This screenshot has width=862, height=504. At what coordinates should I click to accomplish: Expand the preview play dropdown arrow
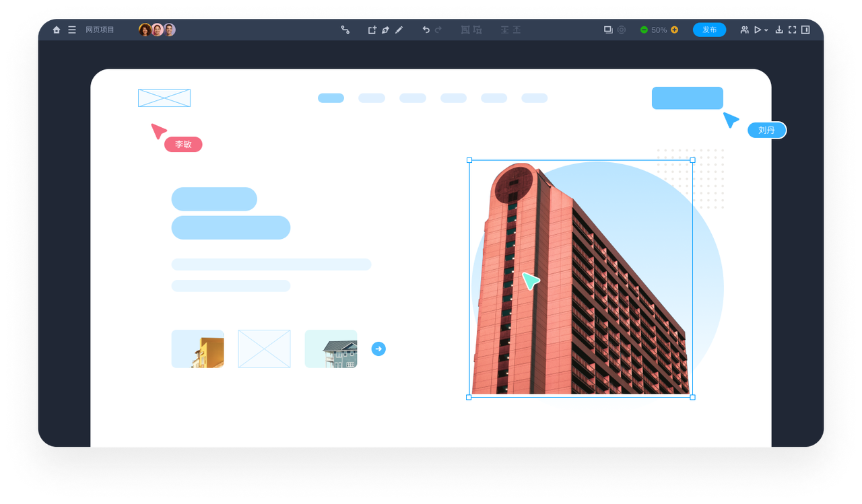[x=766, y=31]
